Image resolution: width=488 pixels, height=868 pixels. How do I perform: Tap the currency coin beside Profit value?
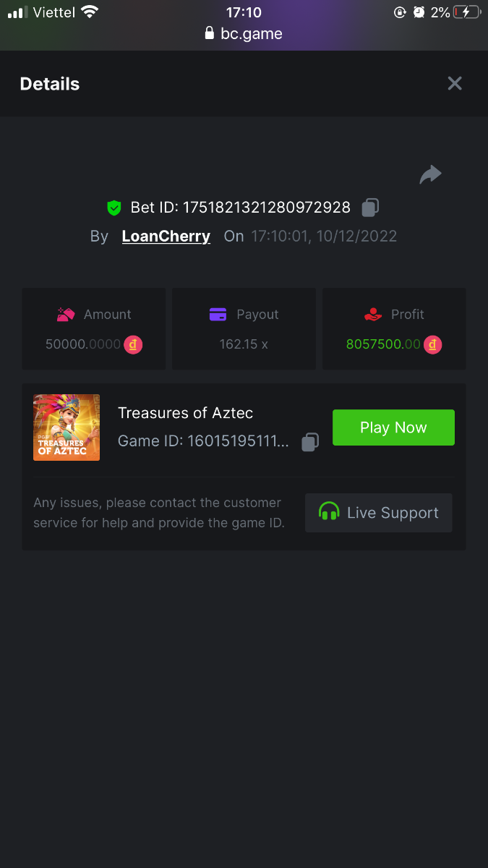click(x=432, y=344)
